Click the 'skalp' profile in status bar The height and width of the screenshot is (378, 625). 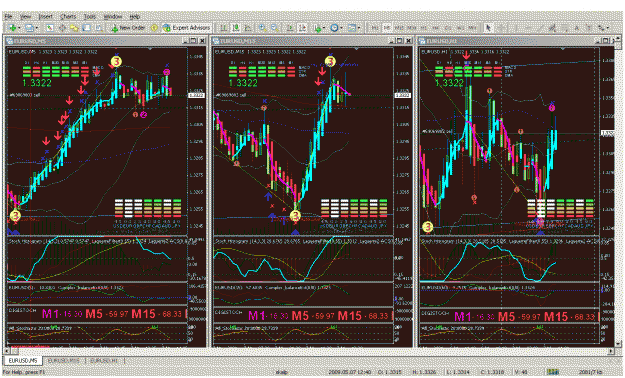281,372
